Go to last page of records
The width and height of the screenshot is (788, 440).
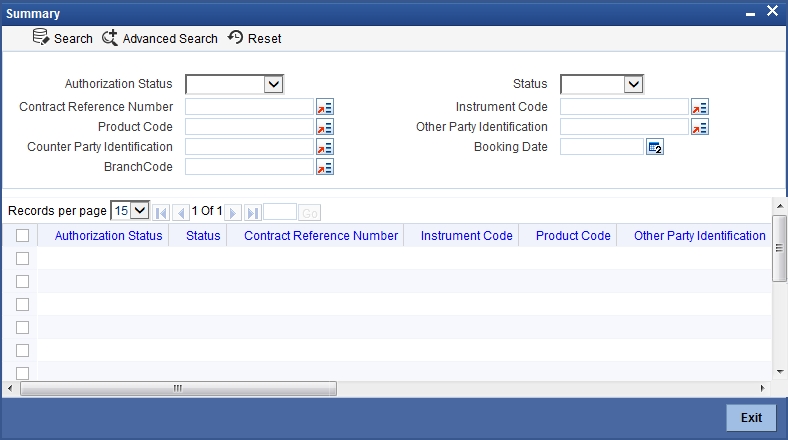pyautogui.click(x=253, y=213)
